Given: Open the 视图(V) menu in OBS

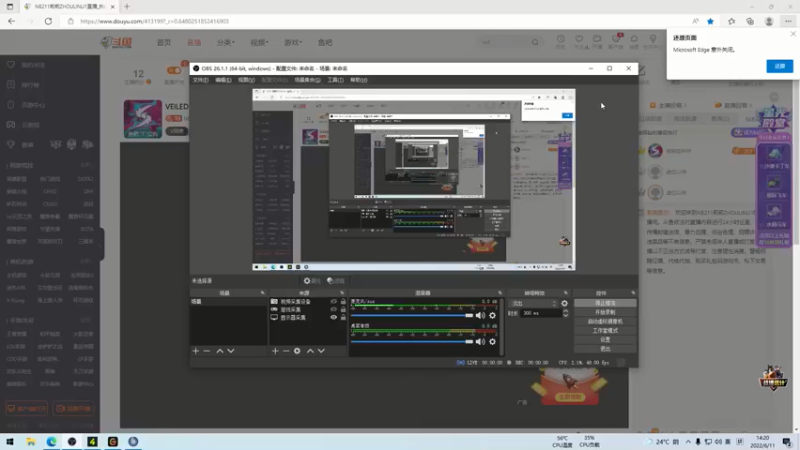Looking at the screenshot, I should click(246, 80).
